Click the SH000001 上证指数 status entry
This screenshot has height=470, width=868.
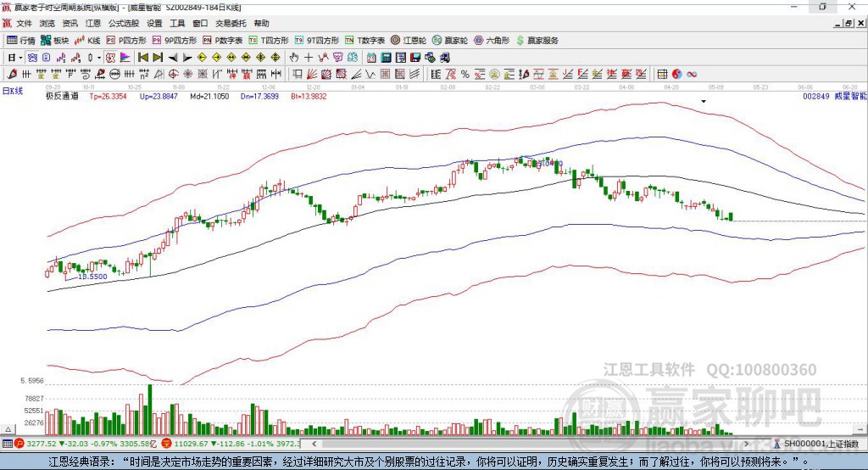pyautogui.click(x=816, y=444)
